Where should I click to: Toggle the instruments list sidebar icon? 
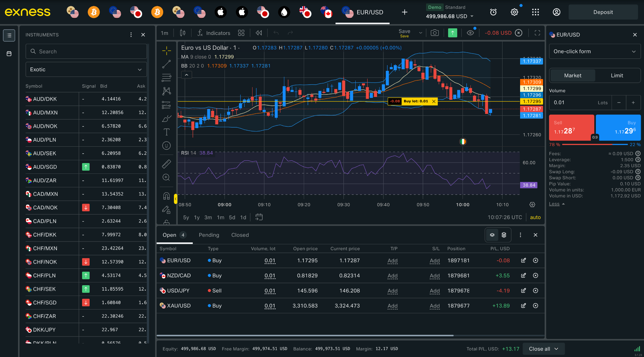coord(9,35)
